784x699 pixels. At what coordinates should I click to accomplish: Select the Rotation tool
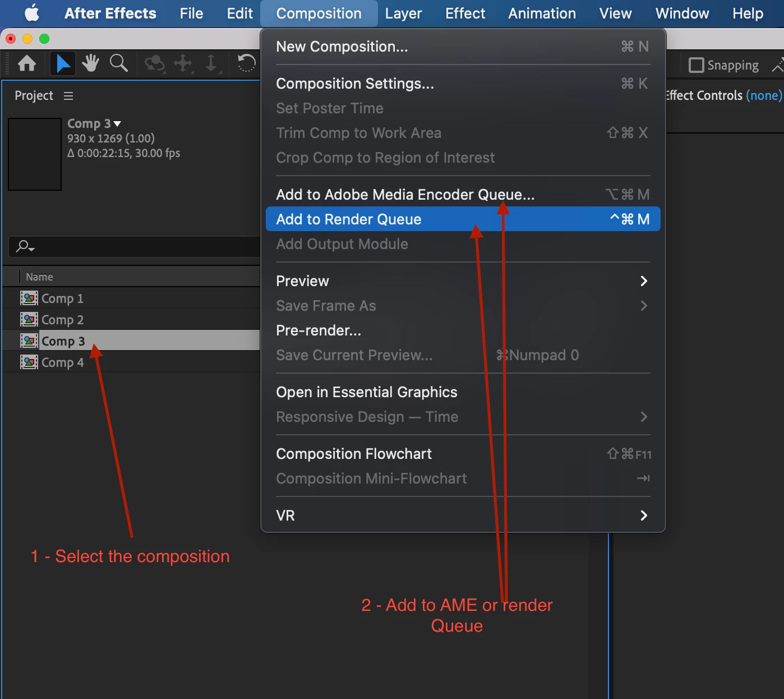click(x=246, y=63)
